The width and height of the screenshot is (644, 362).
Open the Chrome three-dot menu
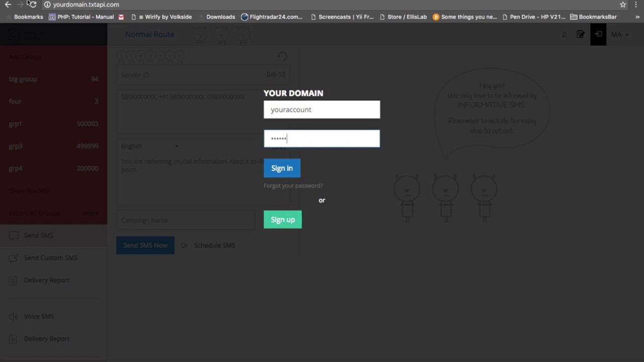pyautogui.click(x=636, y=5)
